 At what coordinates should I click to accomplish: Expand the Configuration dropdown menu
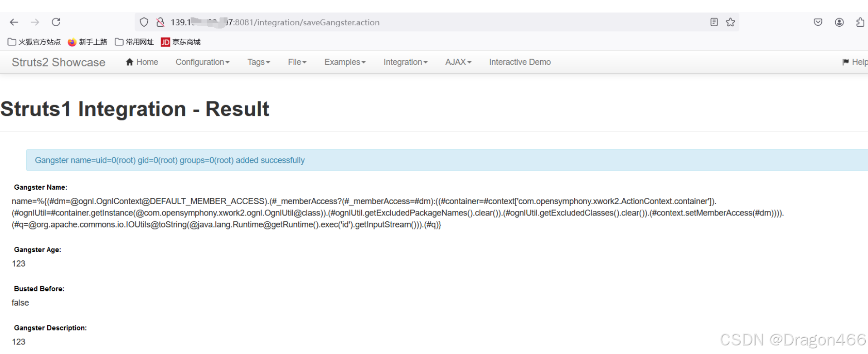tap(203, 62)
